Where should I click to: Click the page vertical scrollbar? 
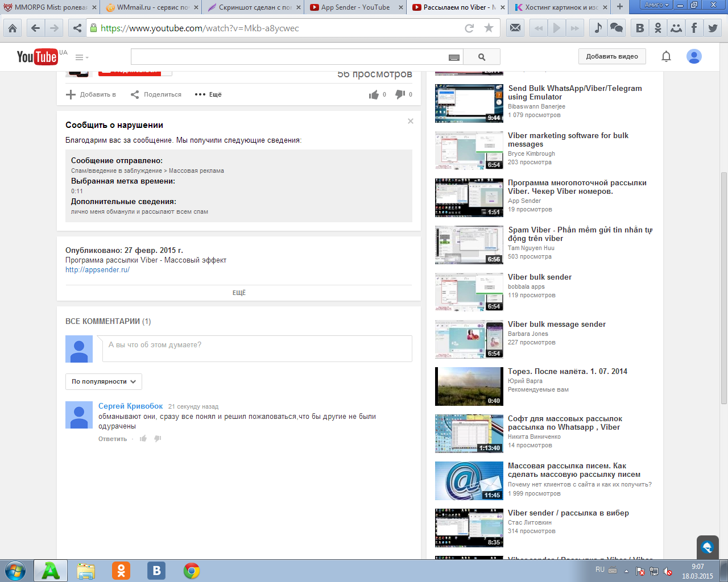pos(723,288)
